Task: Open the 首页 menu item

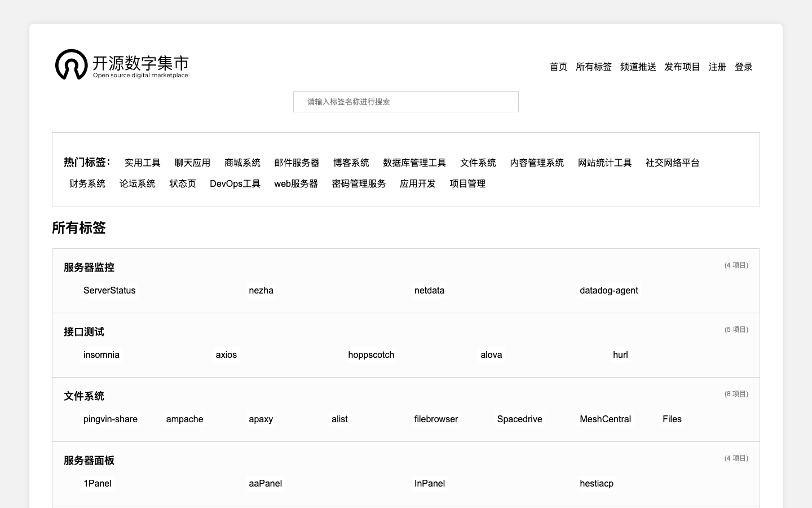Action: [558, 67]
